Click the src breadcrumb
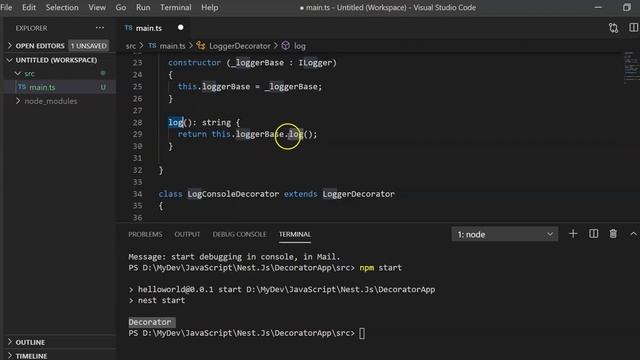640x360 pixels. click(131, 46)
